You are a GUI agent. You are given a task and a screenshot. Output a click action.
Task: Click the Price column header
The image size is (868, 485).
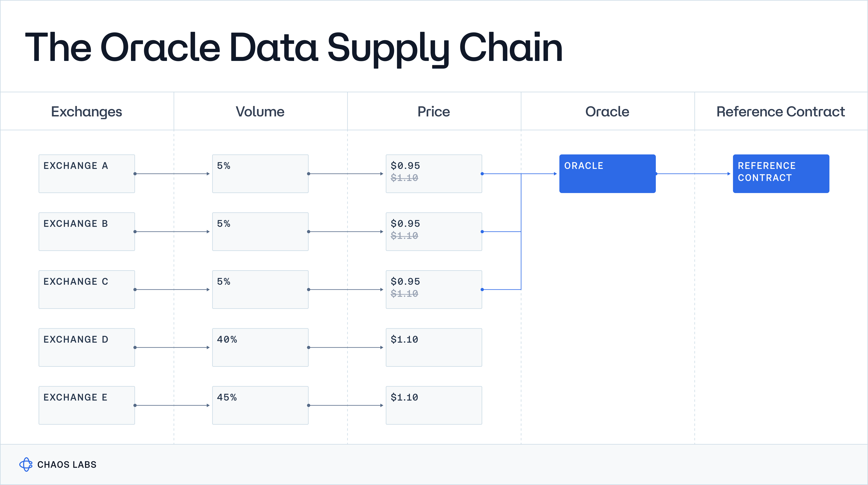pos(434,112)
